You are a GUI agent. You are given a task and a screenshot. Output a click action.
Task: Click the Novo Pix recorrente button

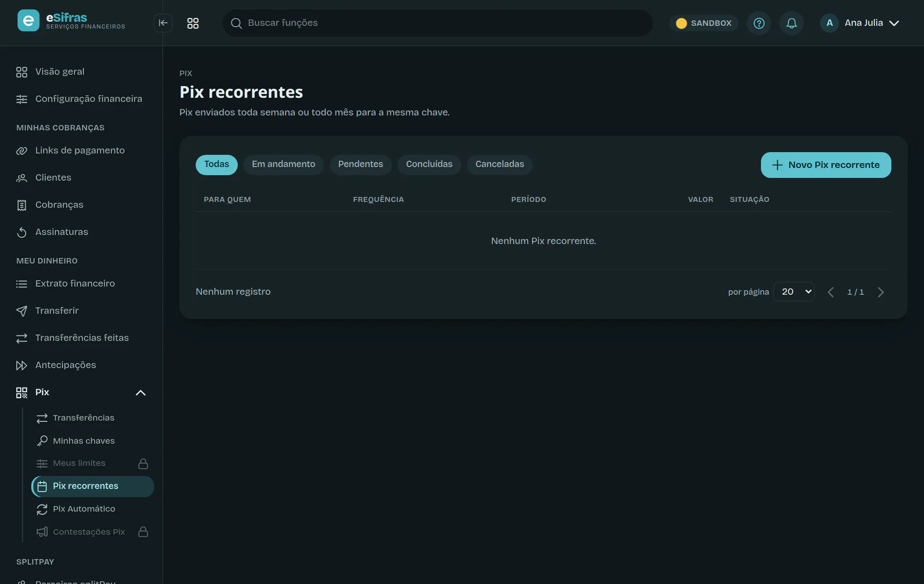coord(826,165)
